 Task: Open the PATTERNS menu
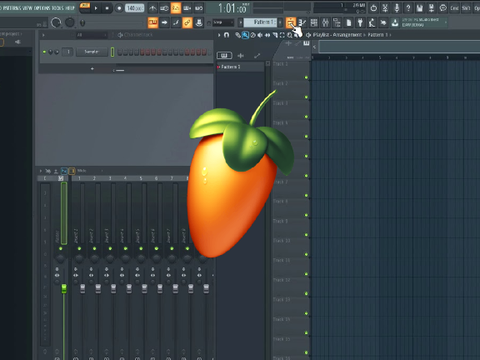(13, 8)
